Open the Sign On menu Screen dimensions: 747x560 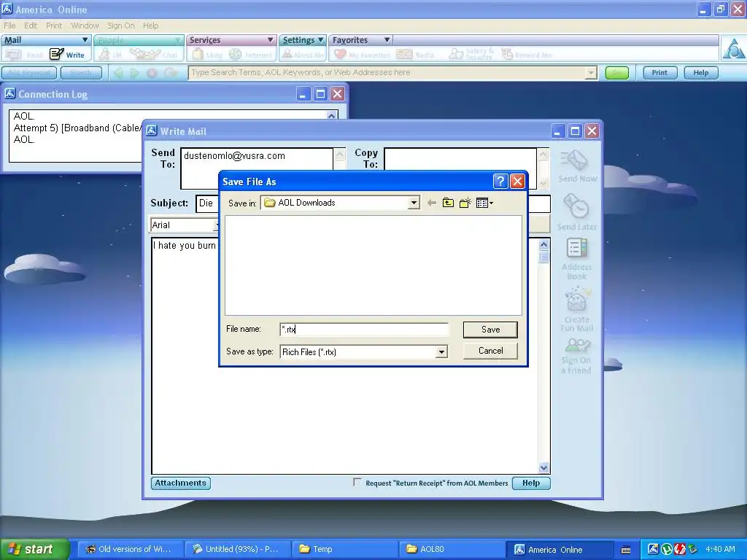click(x=120, y=26)
